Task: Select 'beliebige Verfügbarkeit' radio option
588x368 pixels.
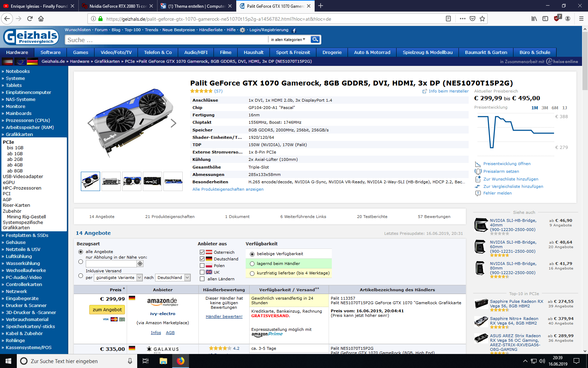Action: 252,254
